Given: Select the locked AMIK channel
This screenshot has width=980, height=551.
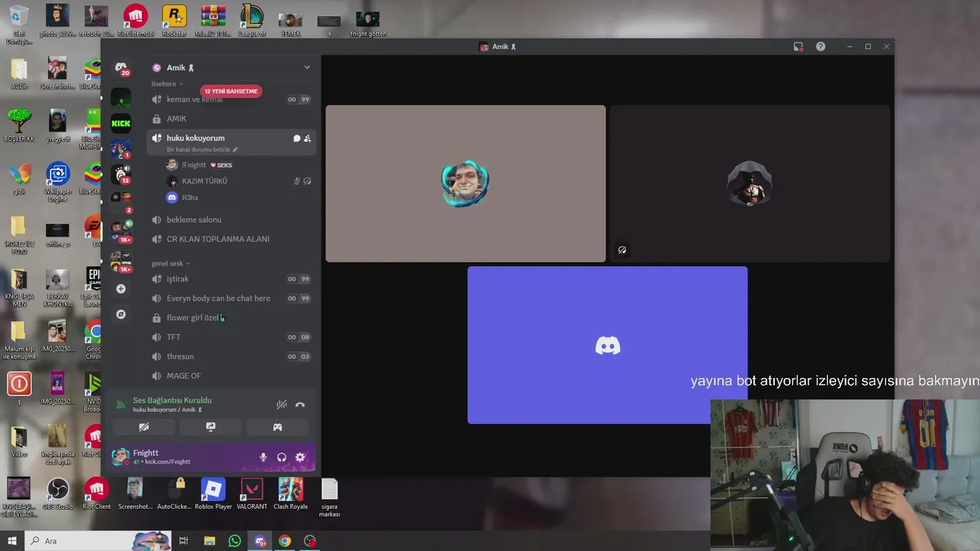Looking at the screenshot, I should pos(231,119).
